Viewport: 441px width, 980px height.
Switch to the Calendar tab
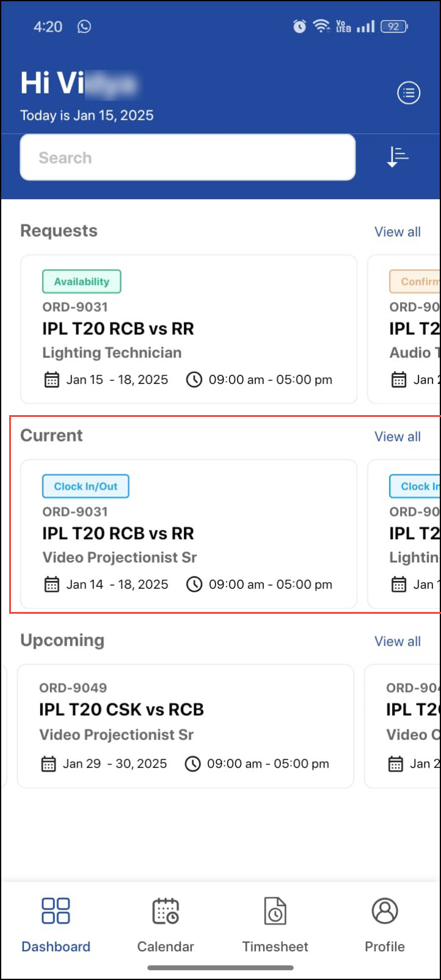(165, 924)
